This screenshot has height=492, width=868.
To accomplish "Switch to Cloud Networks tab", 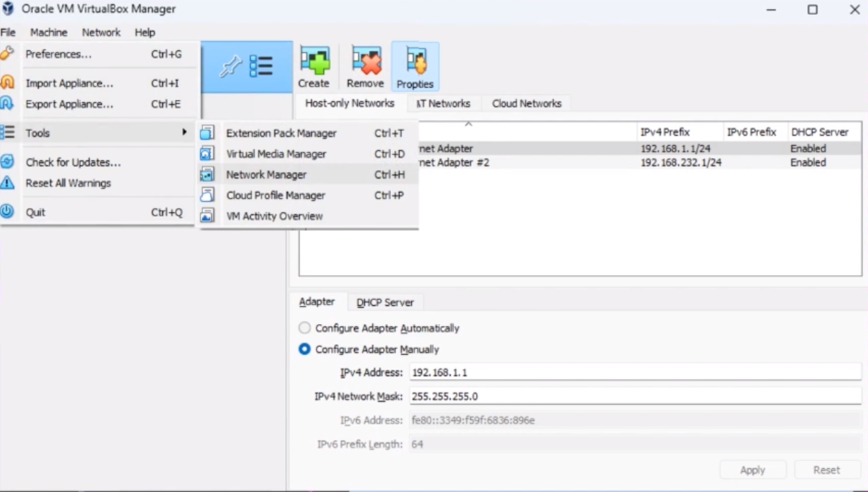I will tap(526, 103).
